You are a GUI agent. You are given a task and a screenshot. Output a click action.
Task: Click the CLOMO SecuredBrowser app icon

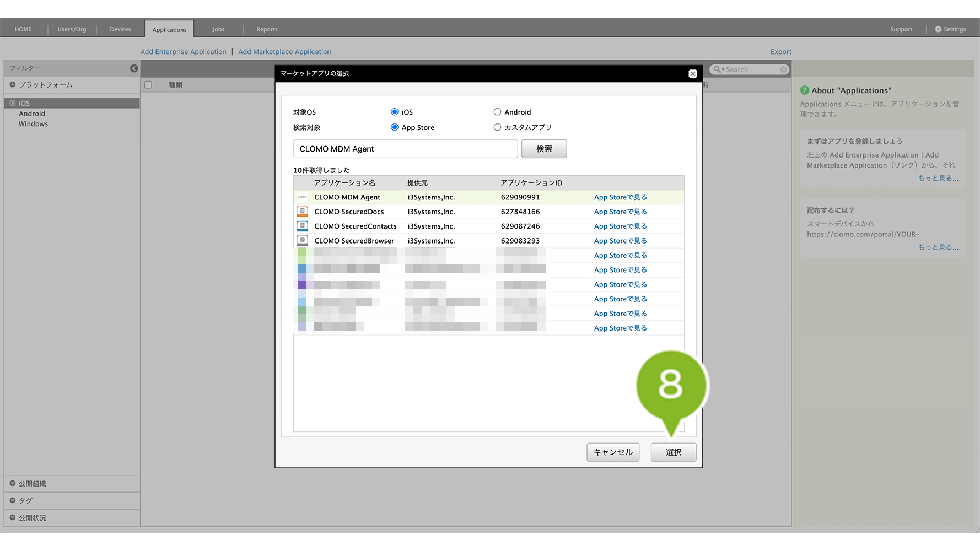(302, 241)
